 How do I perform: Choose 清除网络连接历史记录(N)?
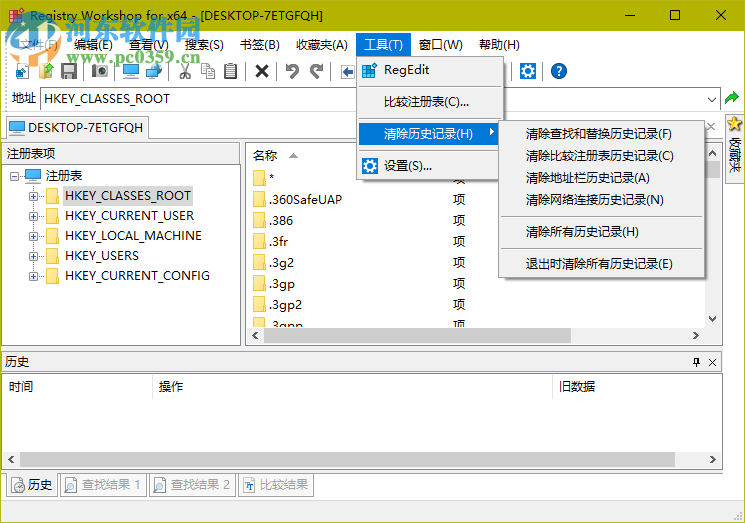(x=602, y=200)
